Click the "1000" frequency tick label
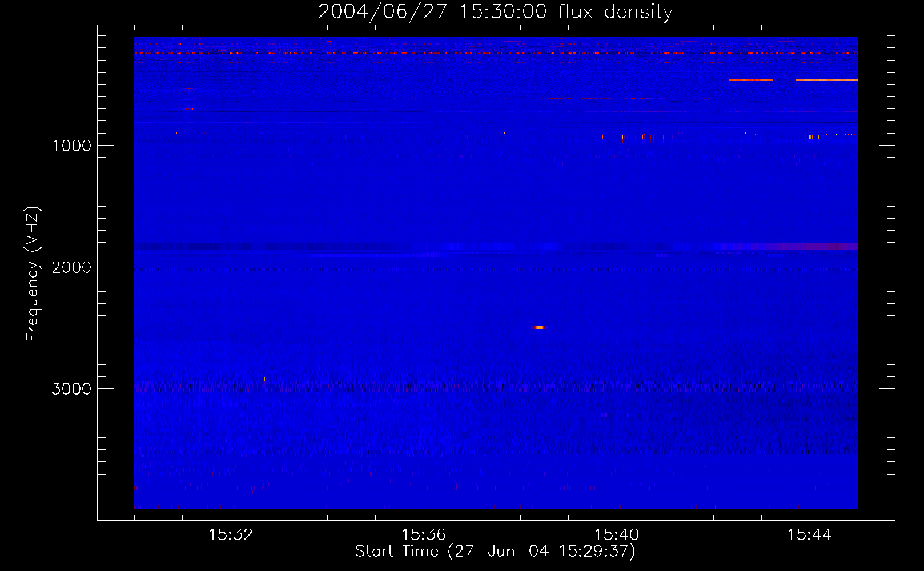Viewport: 924px width, 571px height. coord(71,145)
